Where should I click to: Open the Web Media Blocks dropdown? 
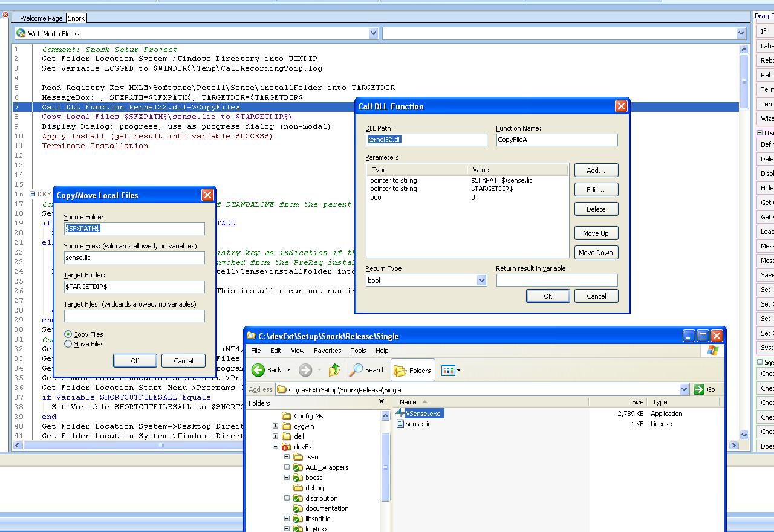pos(373,33)
